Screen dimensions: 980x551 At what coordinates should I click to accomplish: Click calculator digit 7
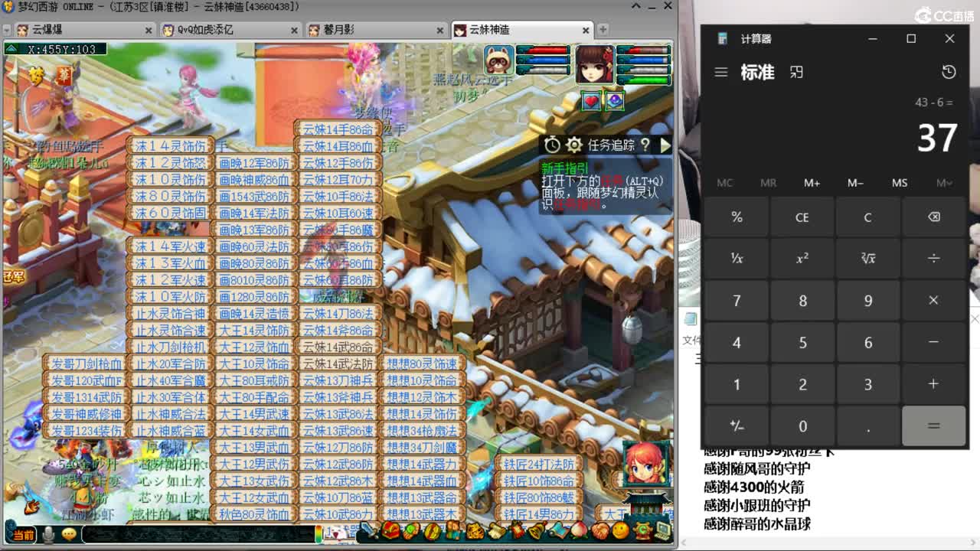(737, 301)
